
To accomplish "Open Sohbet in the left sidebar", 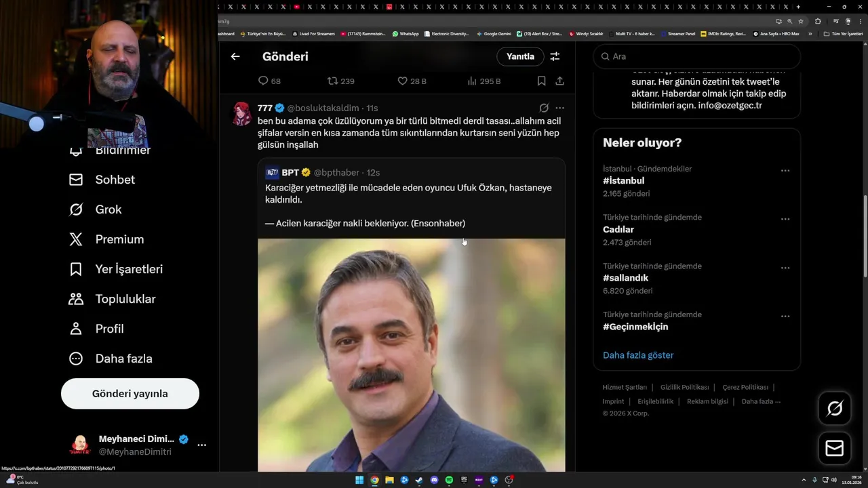I will click(x=102, y=180).
